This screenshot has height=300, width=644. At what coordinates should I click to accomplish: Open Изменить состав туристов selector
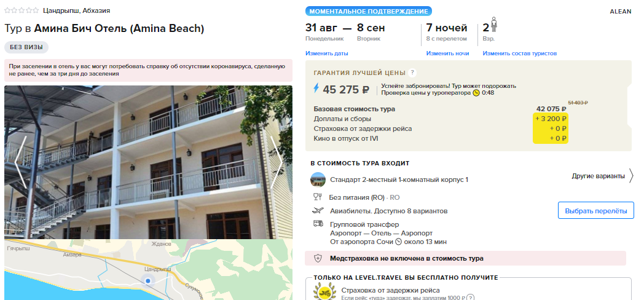[519, 53]
